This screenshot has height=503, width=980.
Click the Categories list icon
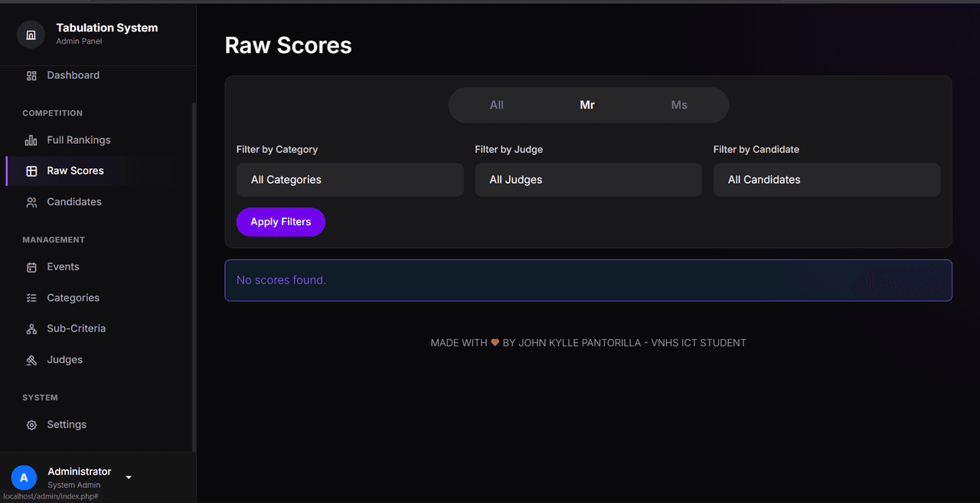[31, 298]
